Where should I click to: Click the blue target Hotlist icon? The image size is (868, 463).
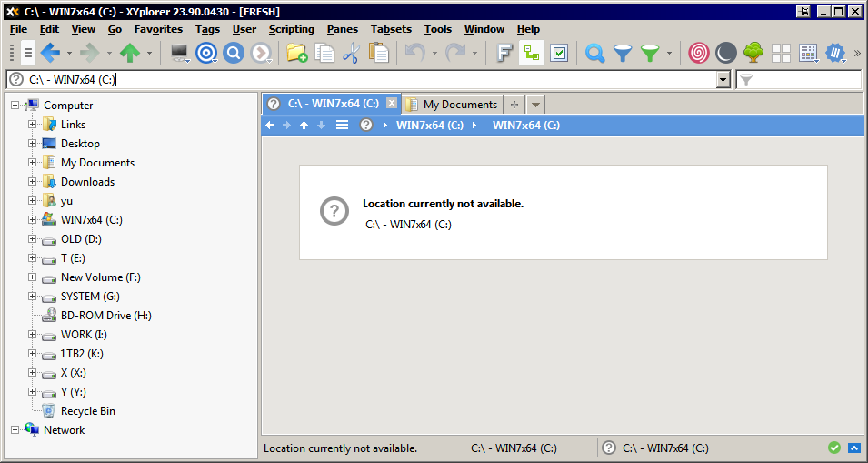[206, 53]
